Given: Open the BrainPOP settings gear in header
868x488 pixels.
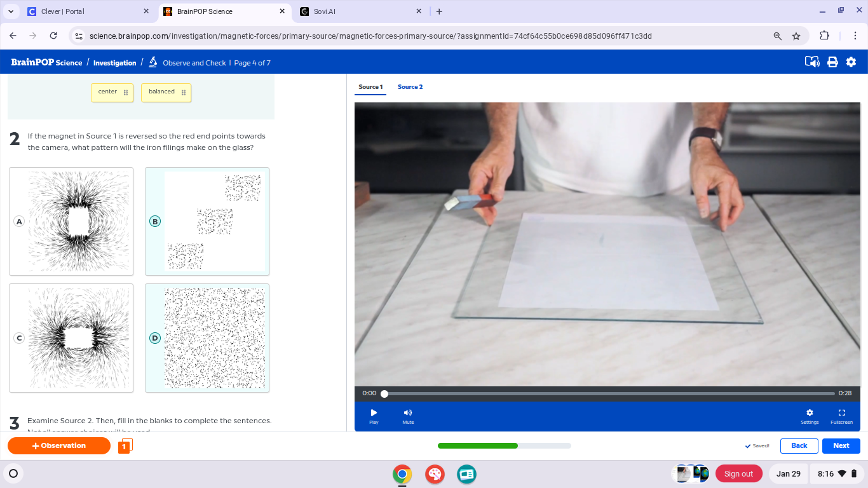Looking at the screenshot, I should pos(851,62).
